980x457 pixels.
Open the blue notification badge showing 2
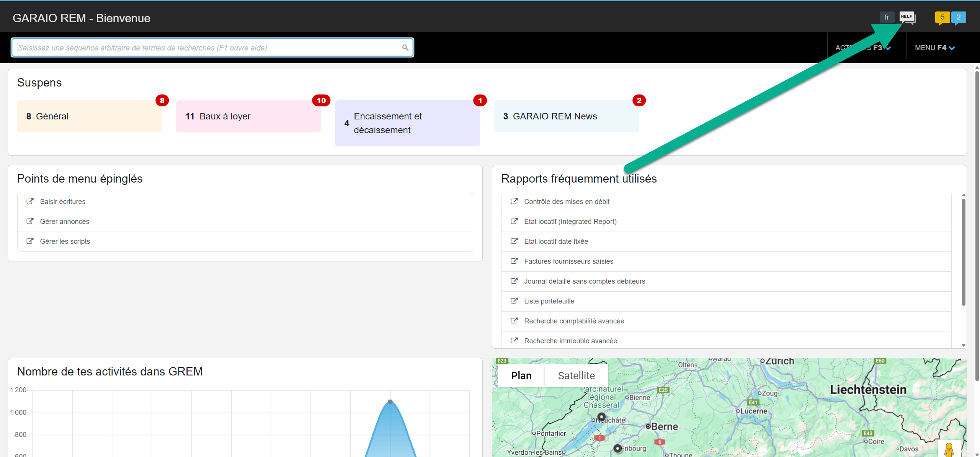point(958,17)
